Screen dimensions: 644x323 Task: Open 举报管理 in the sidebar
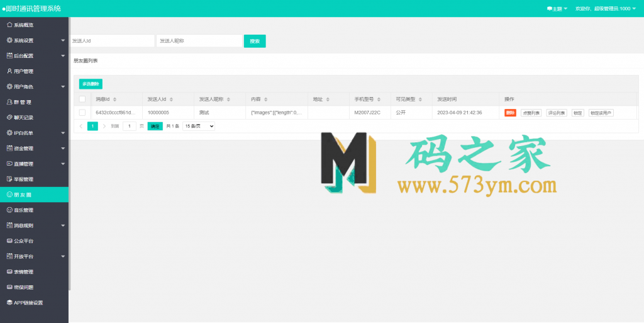tap(34, 179)
